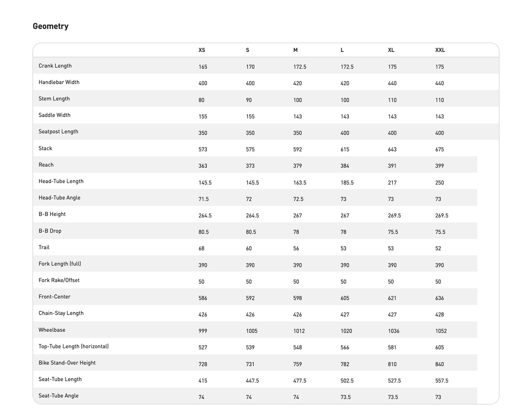Click the Bike Stand-Over Height row label
This screenshot has height=420, width=525.
point(67,363)
